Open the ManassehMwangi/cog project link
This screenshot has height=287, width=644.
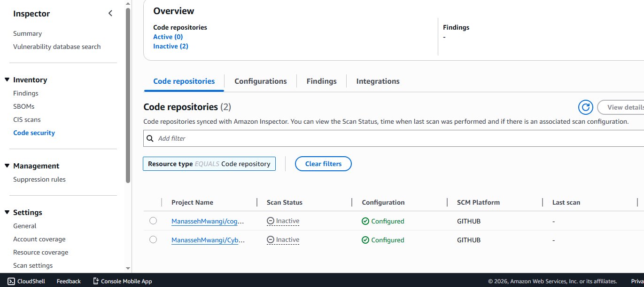click(208, 221)
